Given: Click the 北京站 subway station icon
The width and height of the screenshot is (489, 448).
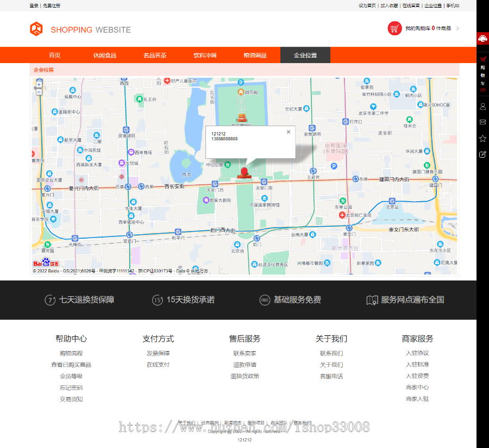Looking at the screenshot, I should 392,201.
